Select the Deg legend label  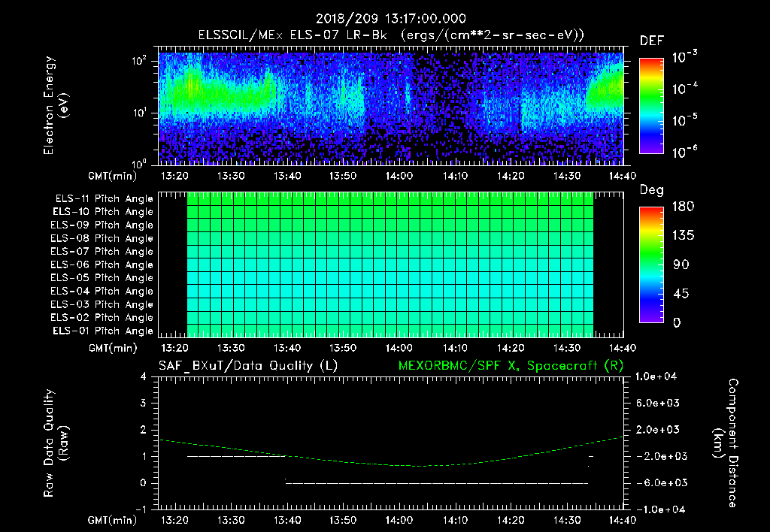point(651,190)
